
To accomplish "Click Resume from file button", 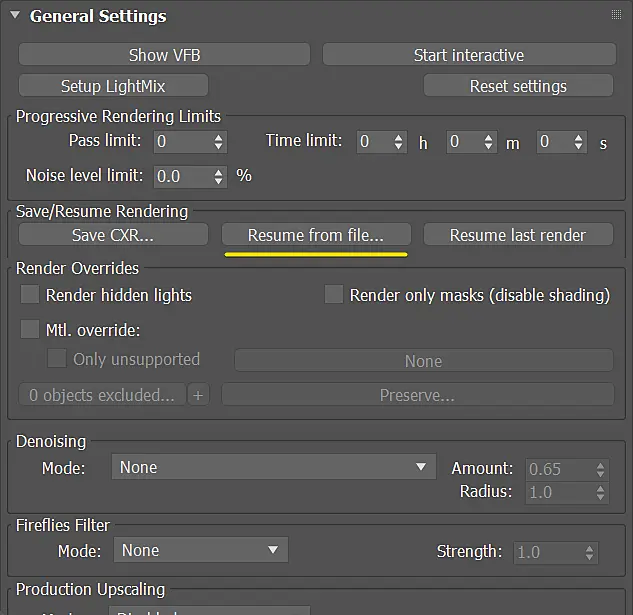I will pyautogui.click(x=316, y=235).
